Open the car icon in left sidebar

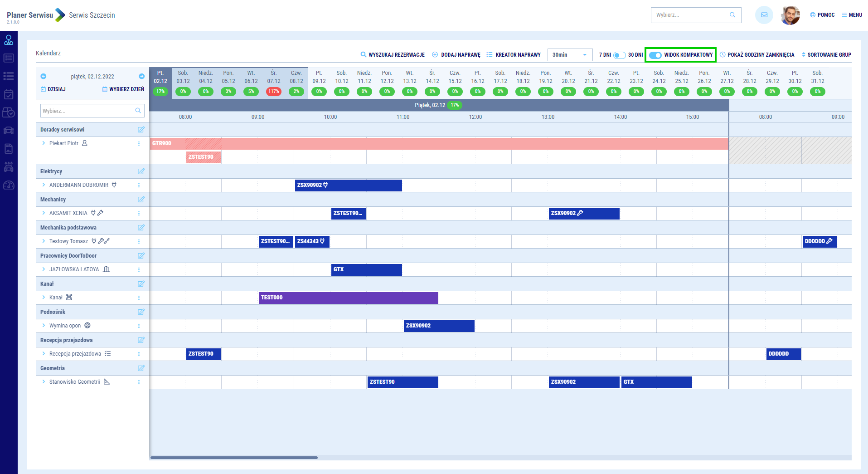(x=9, y=131)
